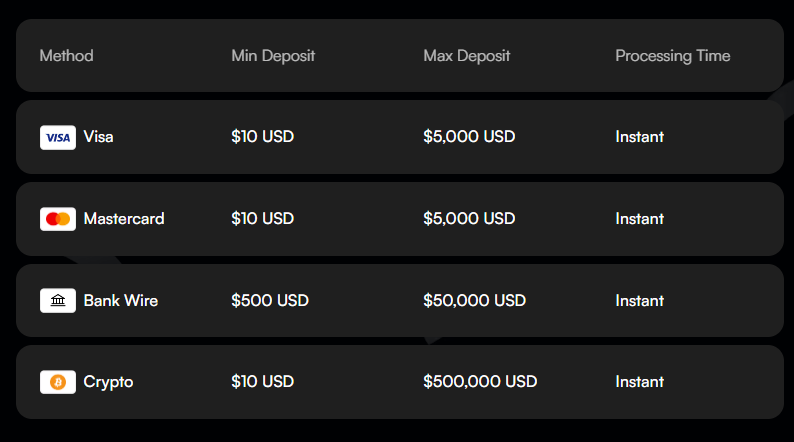
Task: Click Visa's $5,000 USD max deposit
Action: tap(469, 137)
